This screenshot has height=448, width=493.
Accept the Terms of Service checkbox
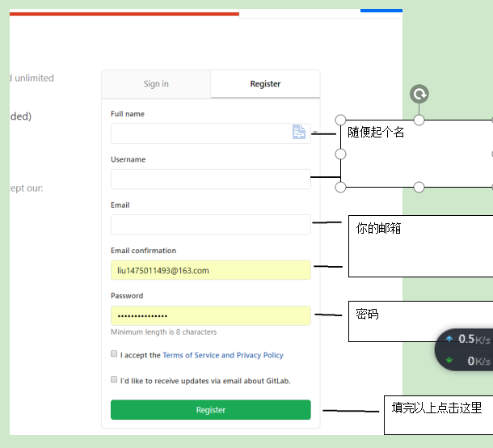click(114, 353)
